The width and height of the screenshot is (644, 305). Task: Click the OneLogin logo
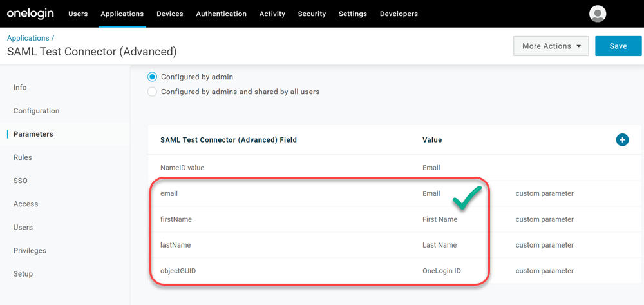(30, 14)
